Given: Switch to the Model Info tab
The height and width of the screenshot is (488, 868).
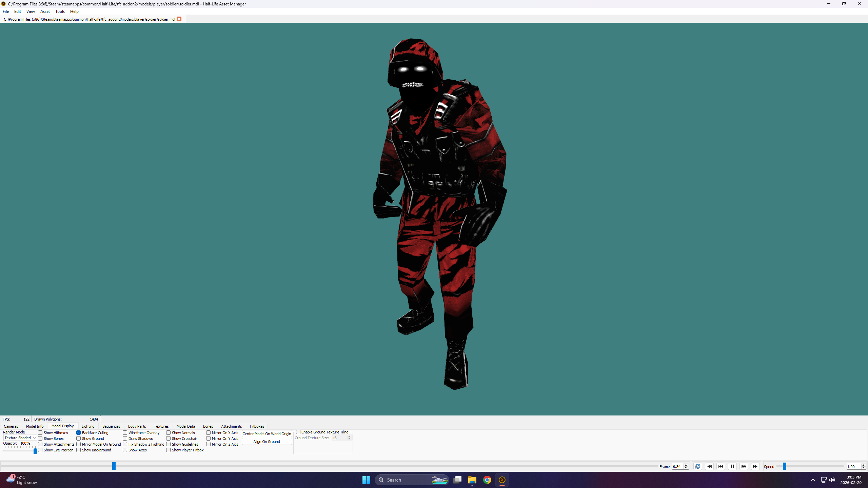Looking at the screenshot, I should tap(35, 426).
